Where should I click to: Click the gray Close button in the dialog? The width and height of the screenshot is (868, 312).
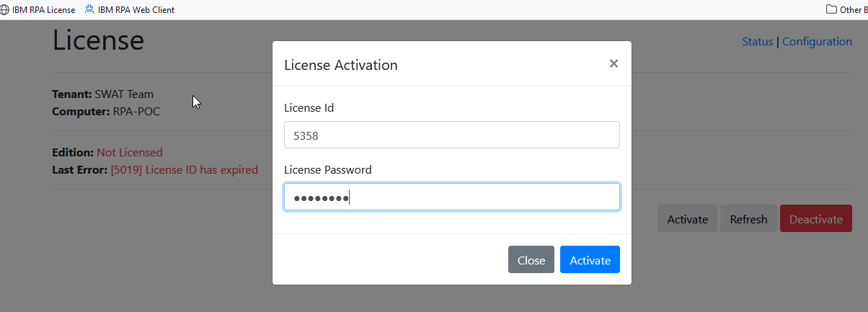pyautogui.click(x=531, y=260)
